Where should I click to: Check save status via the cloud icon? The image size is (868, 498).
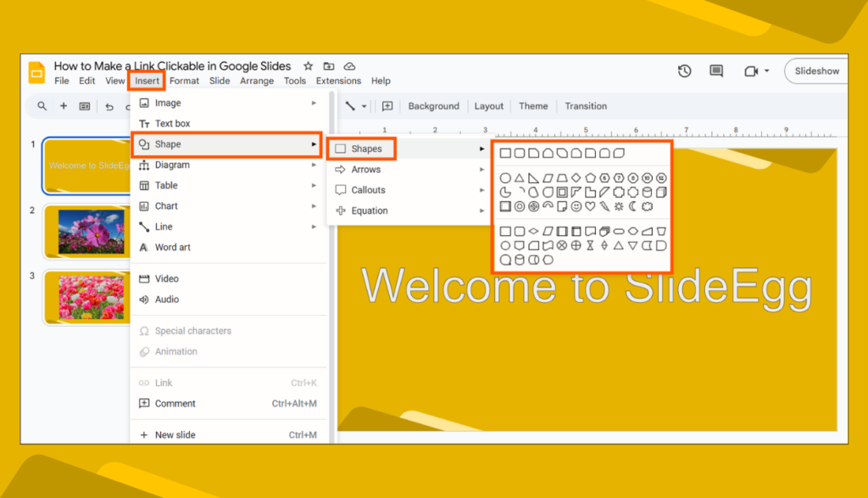click(348, 65)
